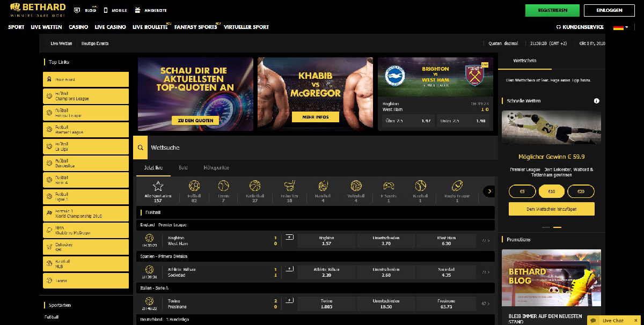Open Fantasy Sports in main navigation
This screenshot has height=325, width=644.
point(196,27)
